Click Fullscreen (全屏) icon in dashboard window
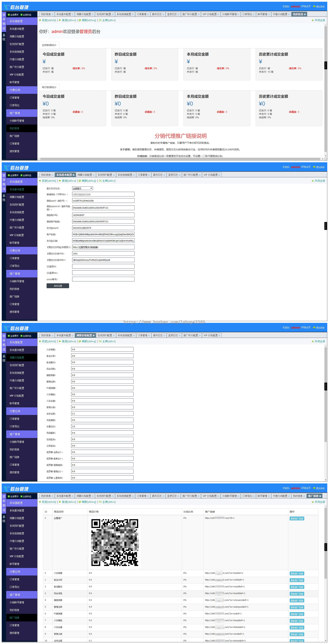Viewport: 329px width, 644px height. click(x=100, y=20)
